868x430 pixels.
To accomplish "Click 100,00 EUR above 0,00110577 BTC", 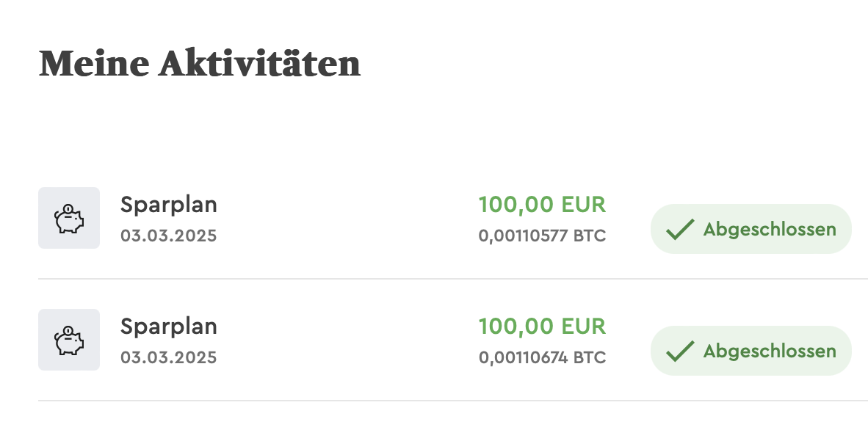I will (x=542, y=205).
